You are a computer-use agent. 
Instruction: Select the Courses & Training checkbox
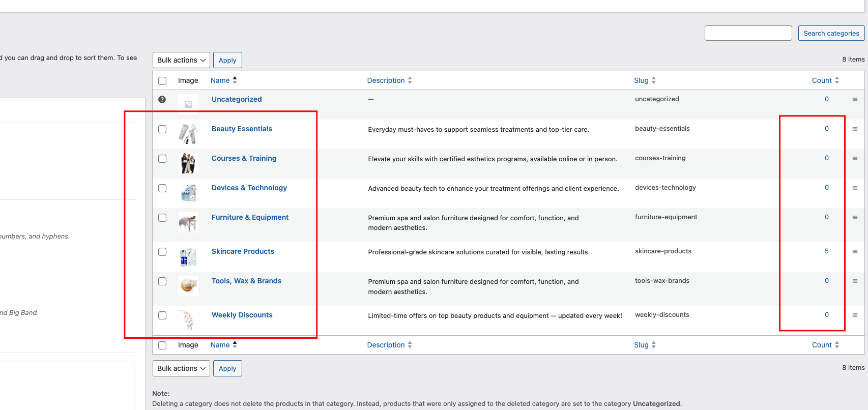(162, 159)
